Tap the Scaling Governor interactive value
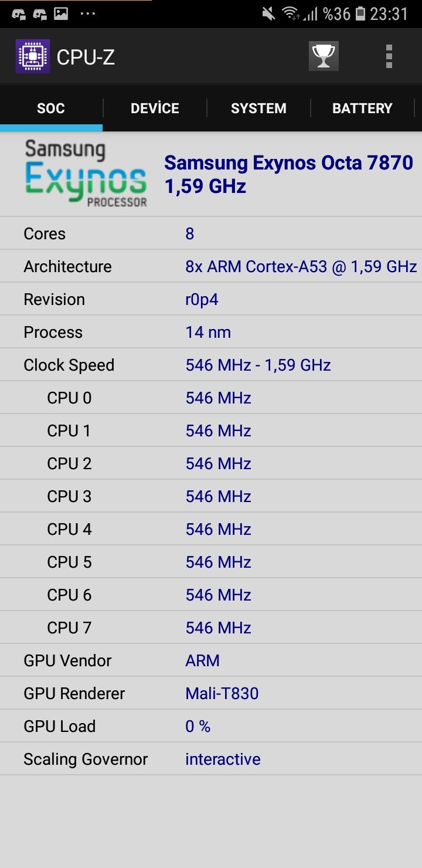The height and width of the screenshot is (868, 422). click(223, 759)
